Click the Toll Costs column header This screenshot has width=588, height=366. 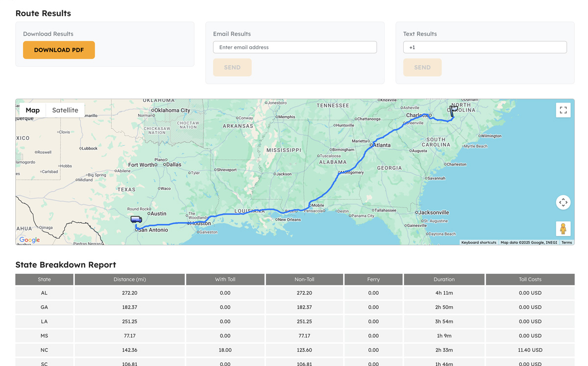[530, 280]
